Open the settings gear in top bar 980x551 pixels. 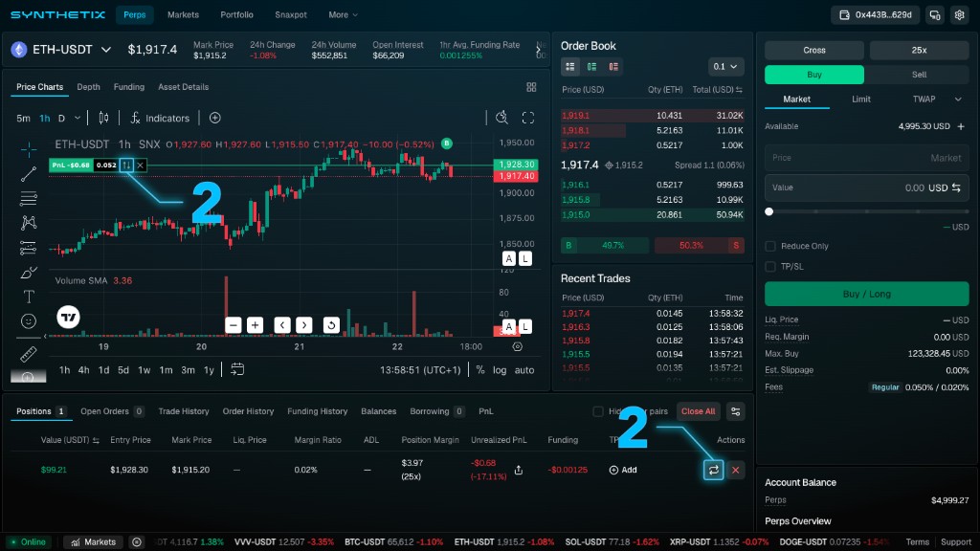[x=959, y=15]
